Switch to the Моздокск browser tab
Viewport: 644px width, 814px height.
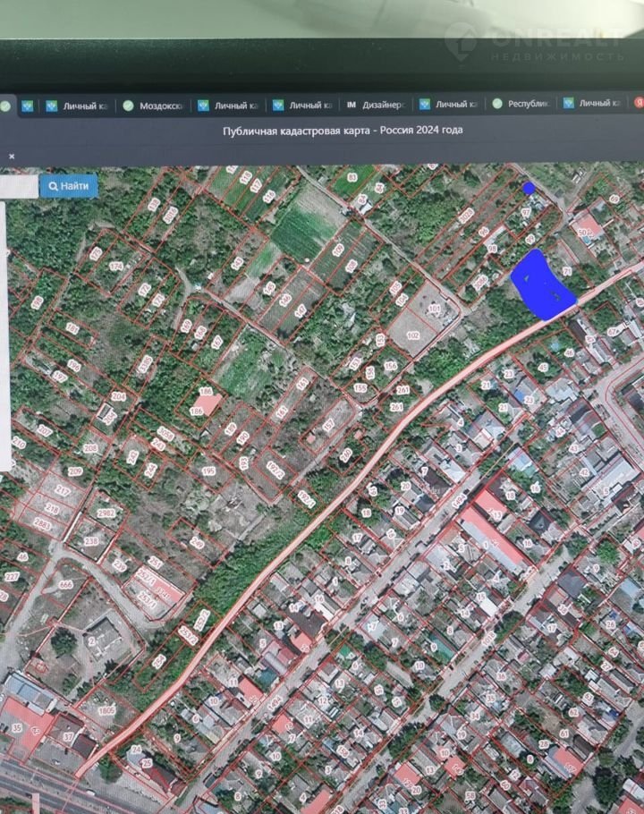tap(155, 106)
